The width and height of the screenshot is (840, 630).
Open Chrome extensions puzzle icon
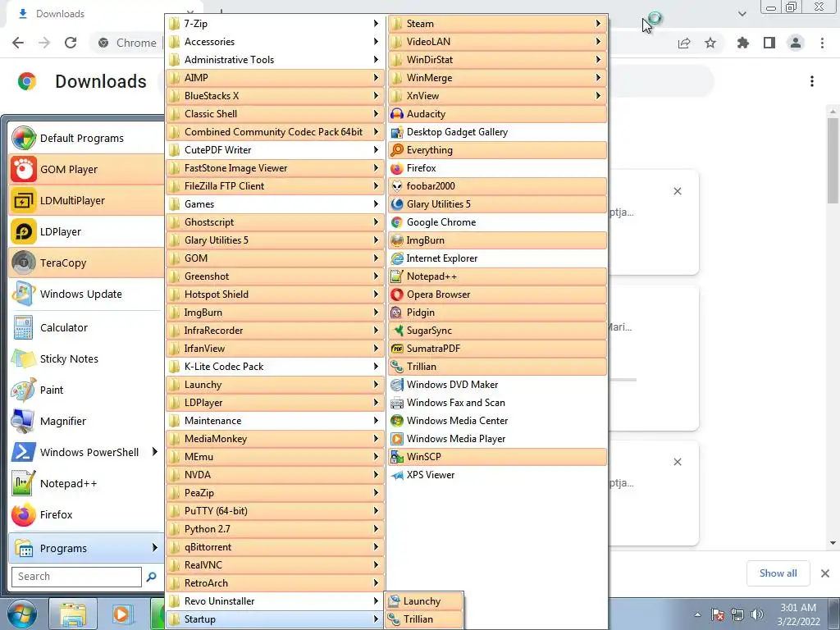[742, 43]
